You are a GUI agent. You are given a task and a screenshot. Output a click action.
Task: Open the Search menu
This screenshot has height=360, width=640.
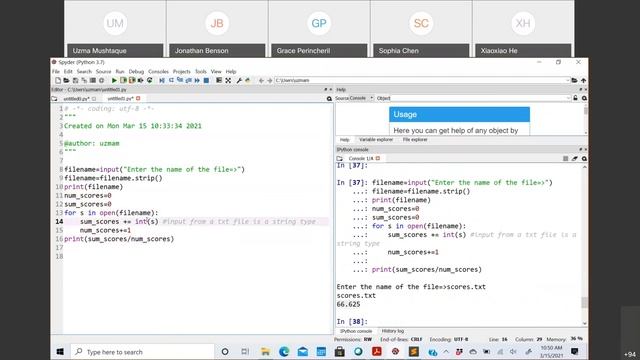[x=84, y=71]
